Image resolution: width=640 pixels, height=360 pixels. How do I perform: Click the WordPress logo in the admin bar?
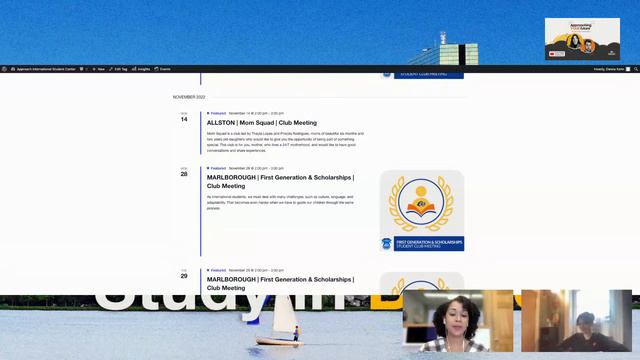[4, 69]
